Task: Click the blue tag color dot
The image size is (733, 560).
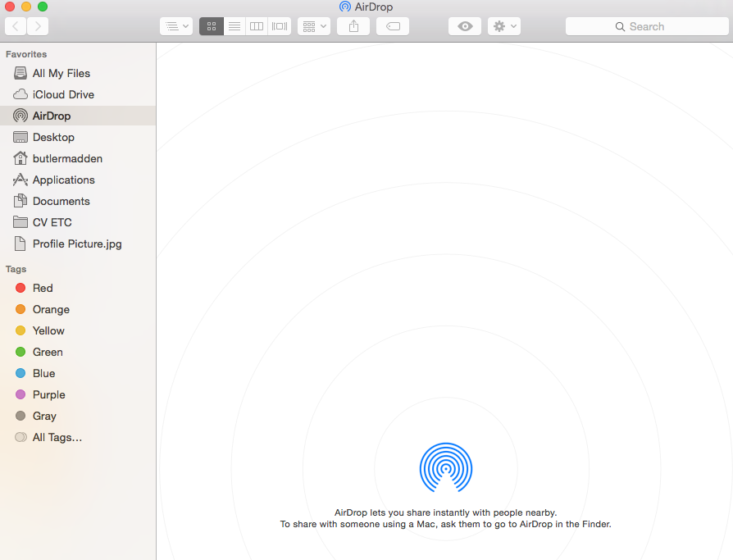Action: click(20, 373)
